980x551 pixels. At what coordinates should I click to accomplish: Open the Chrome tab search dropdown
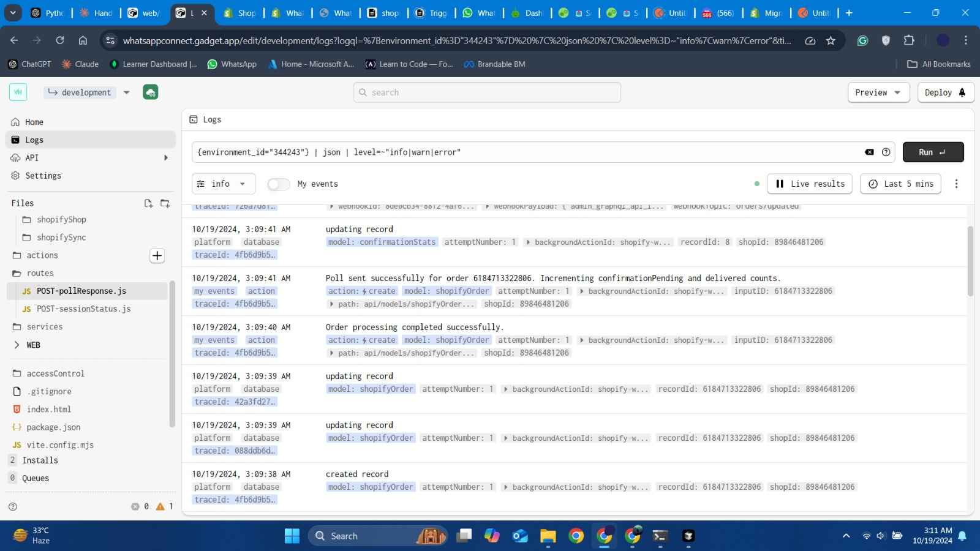[x=13, y=13]
